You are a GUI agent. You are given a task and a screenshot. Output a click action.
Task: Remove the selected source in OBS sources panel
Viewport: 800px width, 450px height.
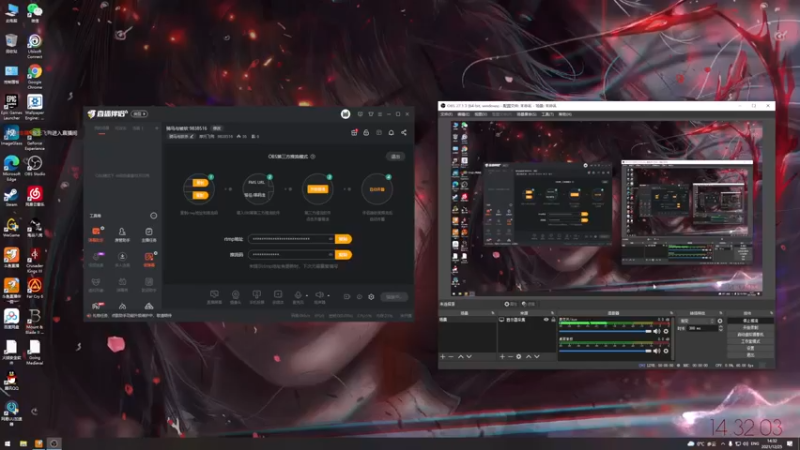510,357
